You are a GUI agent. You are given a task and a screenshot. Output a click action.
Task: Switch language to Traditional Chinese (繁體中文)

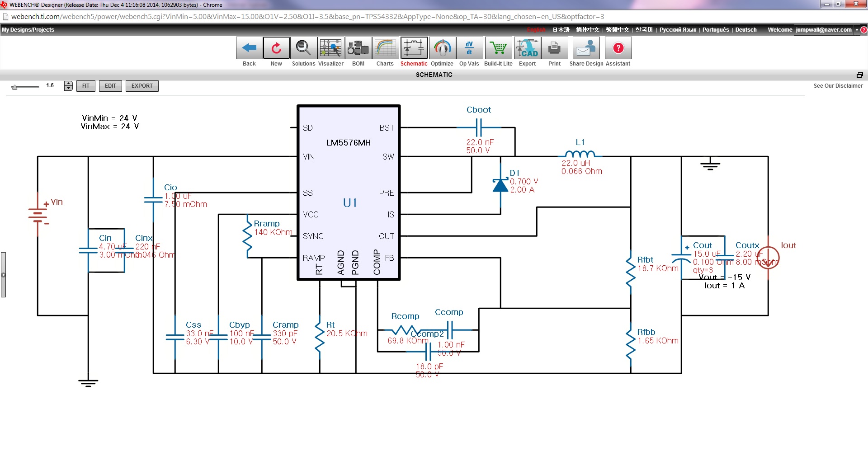point(618,30)
